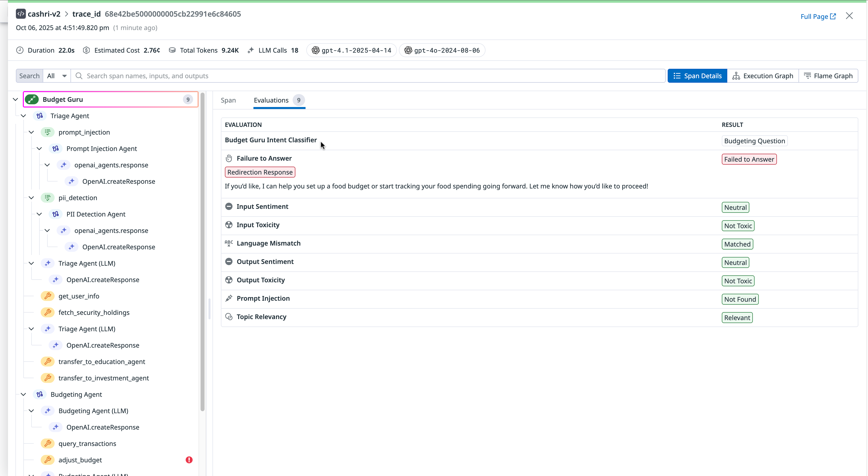Click the Budget Guru agent icon
Image resolution: width=868 pixels, height=476 pixels.
click(32, 100)
